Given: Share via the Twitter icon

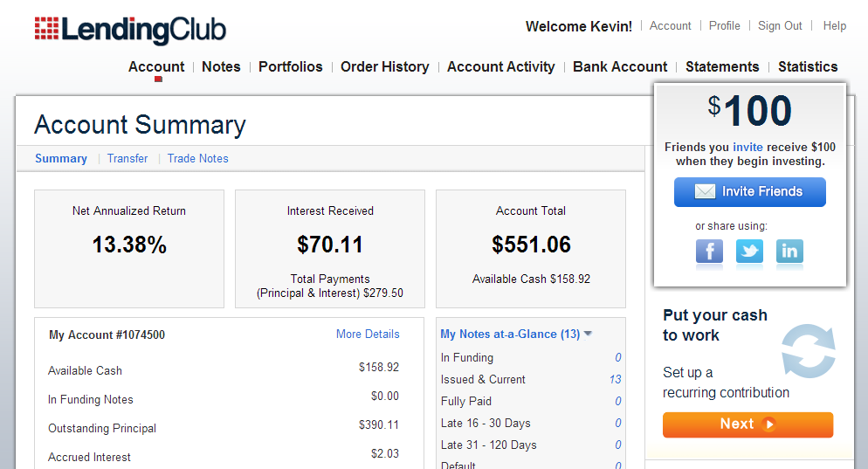Looking at the screenshot, I should (749, 252).
